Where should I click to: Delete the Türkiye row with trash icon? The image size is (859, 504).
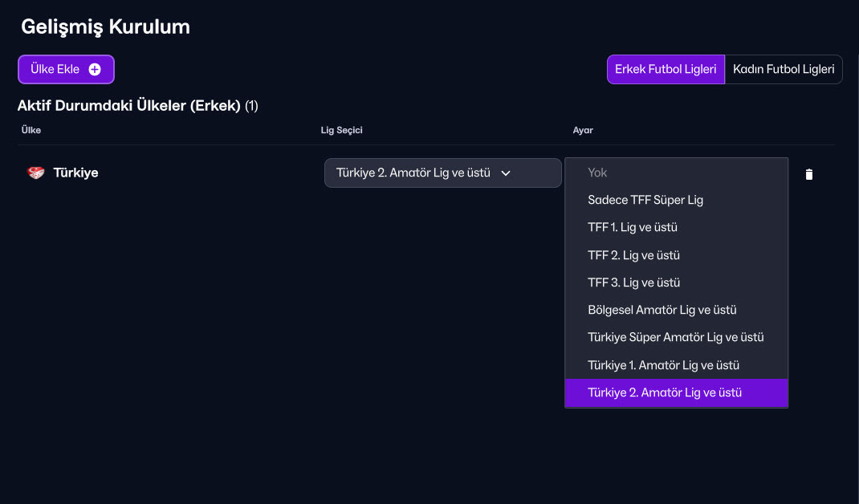(x=808, y=174)
